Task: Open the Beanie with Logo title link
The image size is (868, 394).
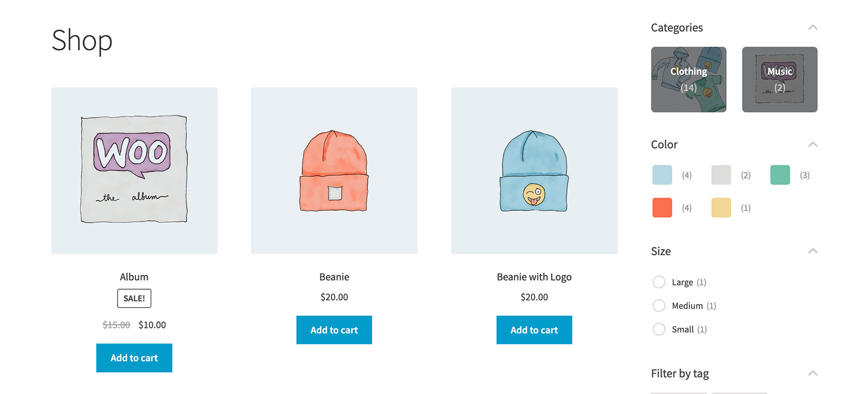Action: pos(534,277)
